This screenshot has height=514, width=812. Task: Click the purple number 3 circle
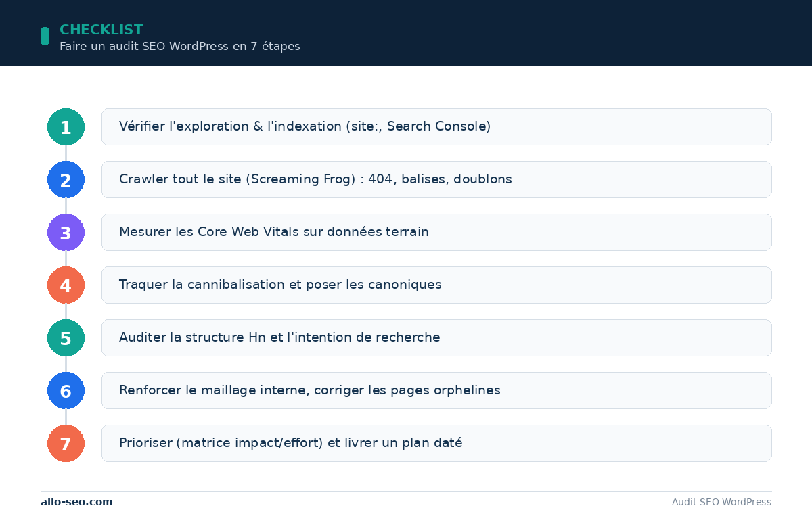[66, 232]
